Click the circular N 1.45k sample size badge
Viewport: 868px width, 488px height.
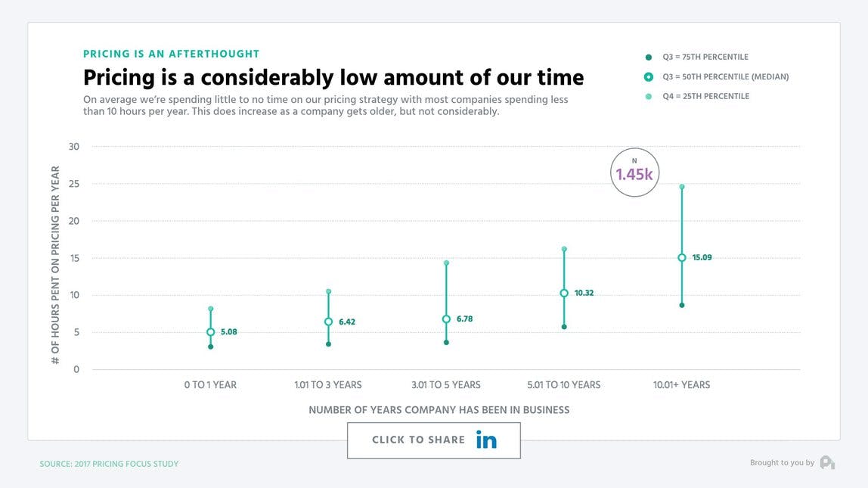click(634, 172)
